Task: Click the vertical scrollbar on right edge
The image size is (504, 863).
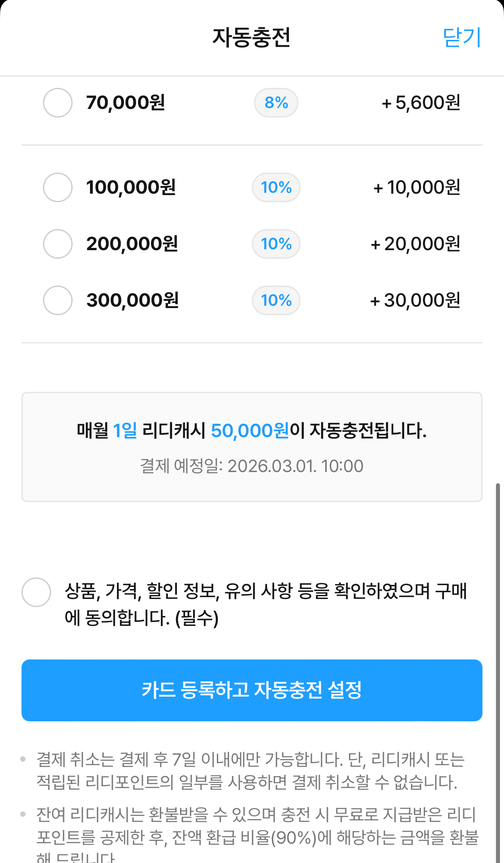Action: (498, 672)
